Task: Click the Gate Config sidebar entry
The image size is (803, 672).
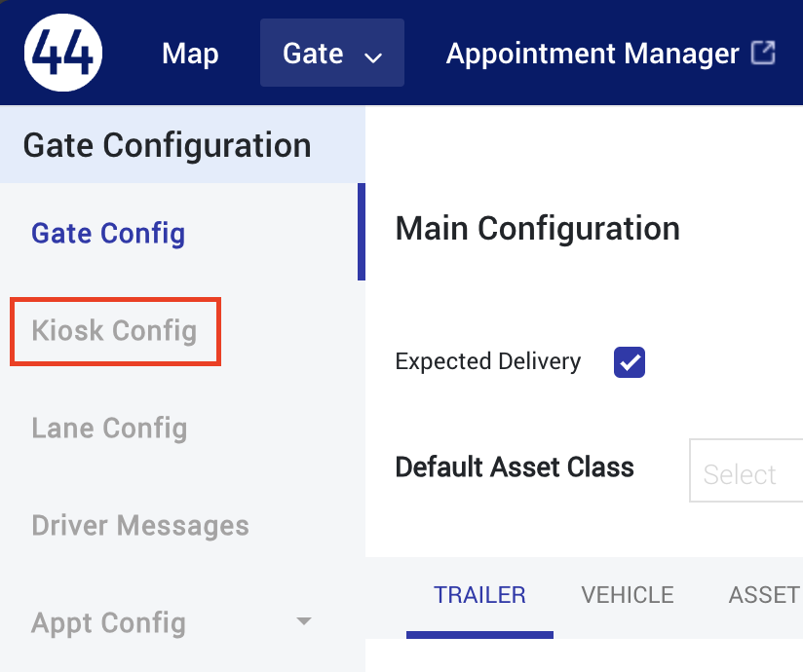Action: point(107,233)
